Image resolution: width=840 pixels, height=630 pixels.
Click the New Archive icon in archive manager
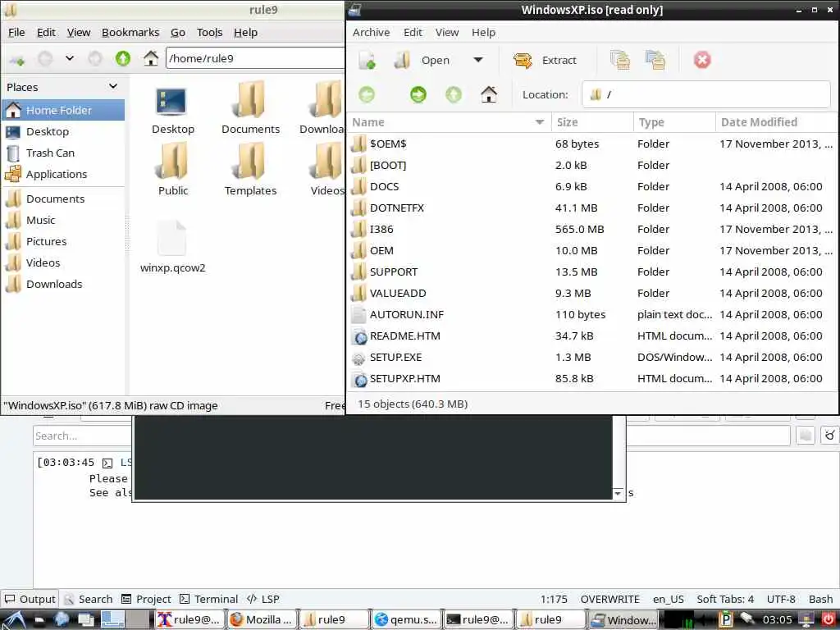[x=367, y=60]
